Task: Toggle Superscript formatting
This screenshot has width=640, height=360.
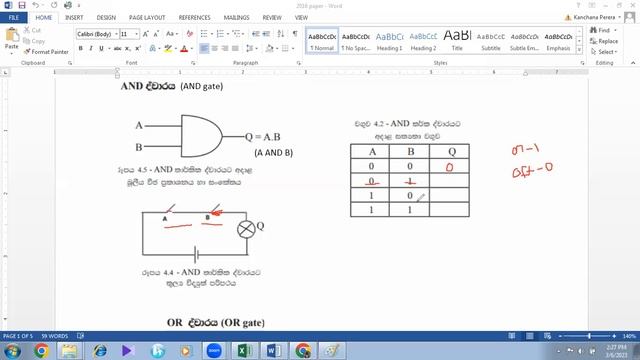Action: pyautogui.click(x=138, y=49)
